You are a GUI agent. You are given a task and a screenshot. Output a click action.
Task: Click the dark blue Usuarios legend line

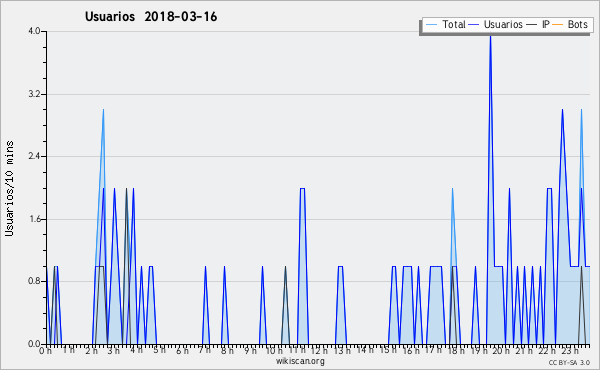tap(474, 25)
